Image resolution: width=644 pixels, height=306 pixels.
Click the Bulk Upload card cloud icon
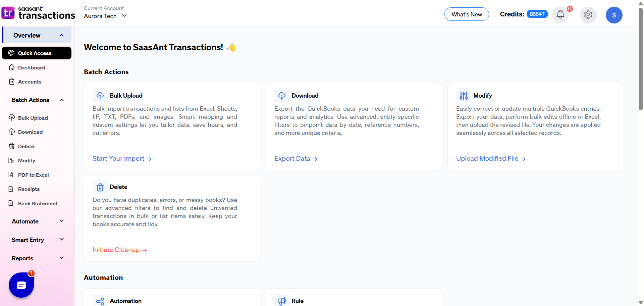click(100, 96)
